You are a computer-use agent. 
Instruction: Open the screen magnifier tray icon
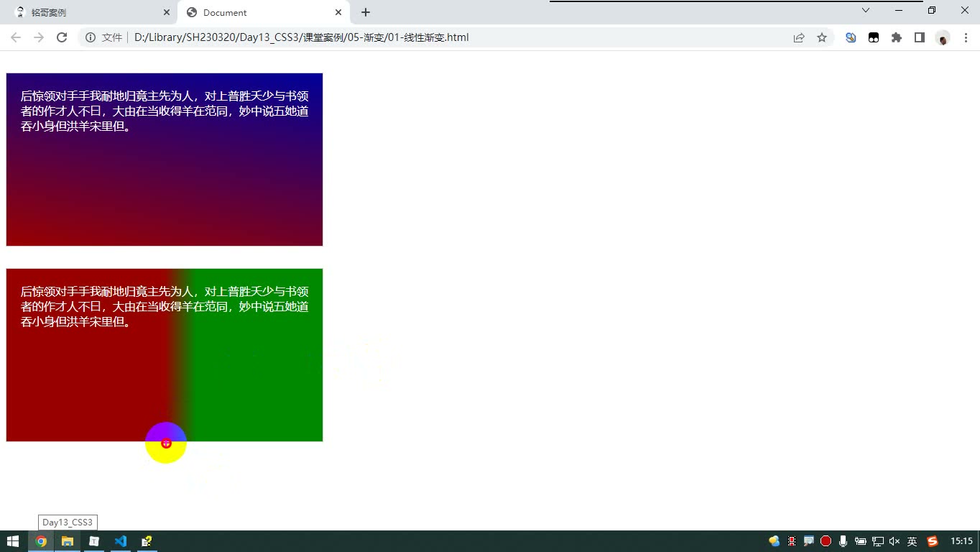tap(809, 541)
